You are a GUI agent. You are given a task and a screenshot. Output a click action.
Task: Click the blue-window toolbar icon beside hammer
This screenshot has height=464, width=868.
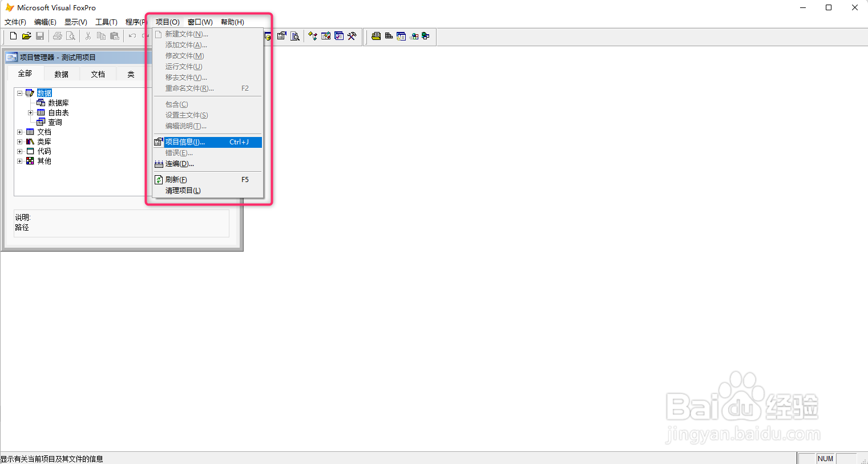point(339,36)
